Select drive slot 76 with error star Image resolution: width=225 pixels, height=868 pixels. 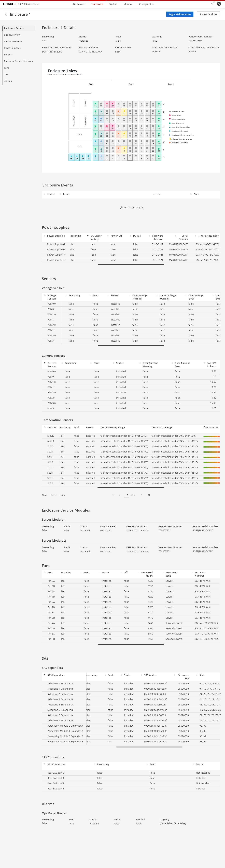point(118,112)
